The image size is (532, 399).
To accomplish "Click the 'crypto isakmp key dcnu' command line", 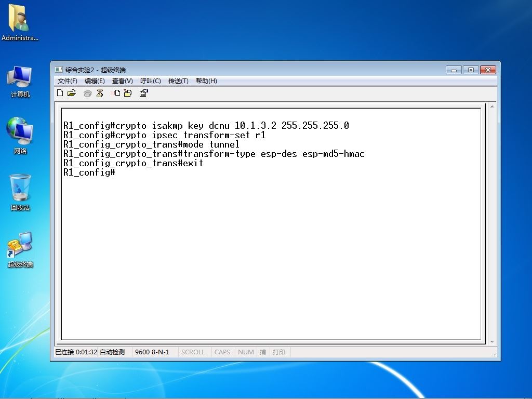I will [206, 126].
